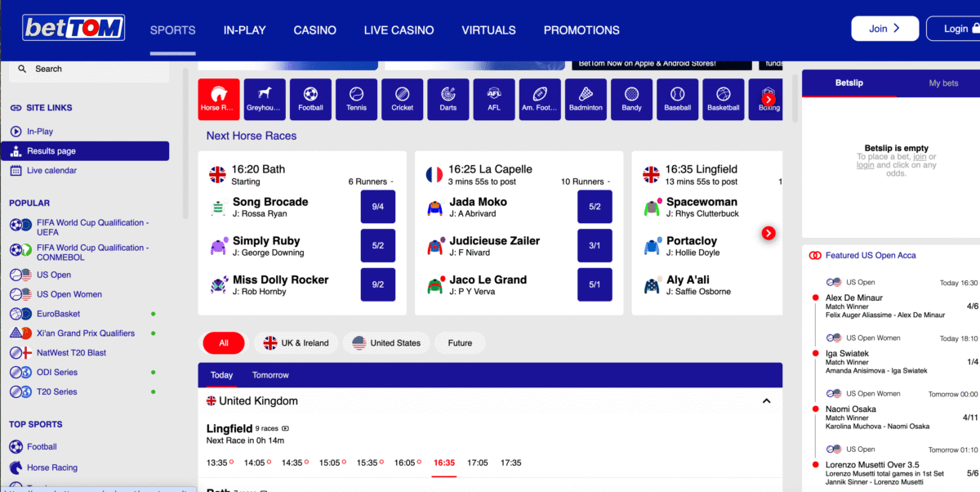Click the Horse Racing icon under Top Sports
Viewport: 980px width, 492px height.
click(x=16, y=467)
